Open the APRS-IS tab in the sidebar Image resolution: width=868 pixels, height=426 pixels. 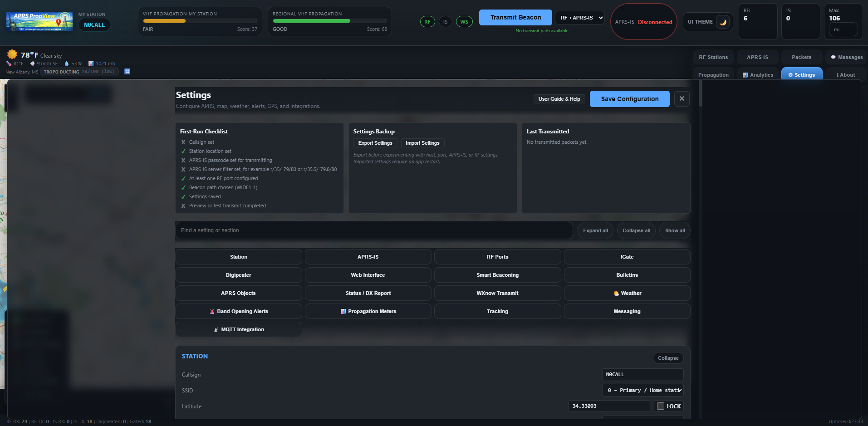(758, 57)
